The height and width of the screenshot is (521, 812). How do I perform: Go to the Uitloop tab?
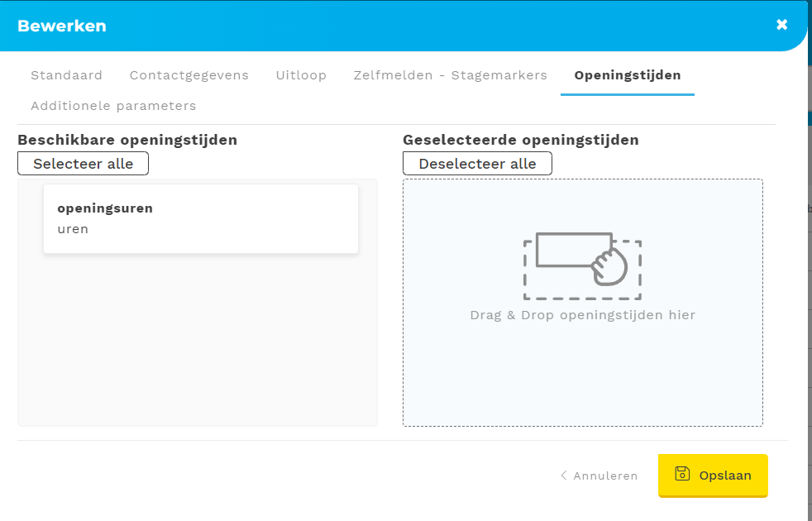click(301, 75)
